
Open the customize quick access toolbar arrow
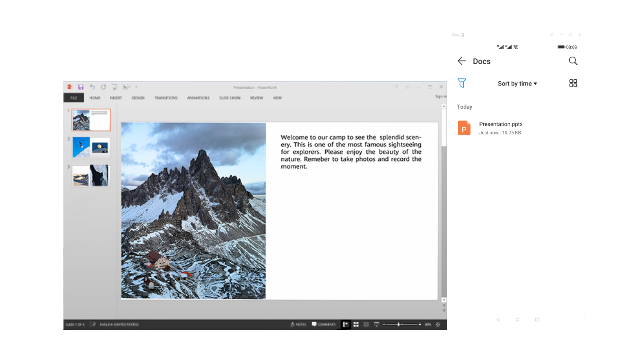click(x=136, y=87)
